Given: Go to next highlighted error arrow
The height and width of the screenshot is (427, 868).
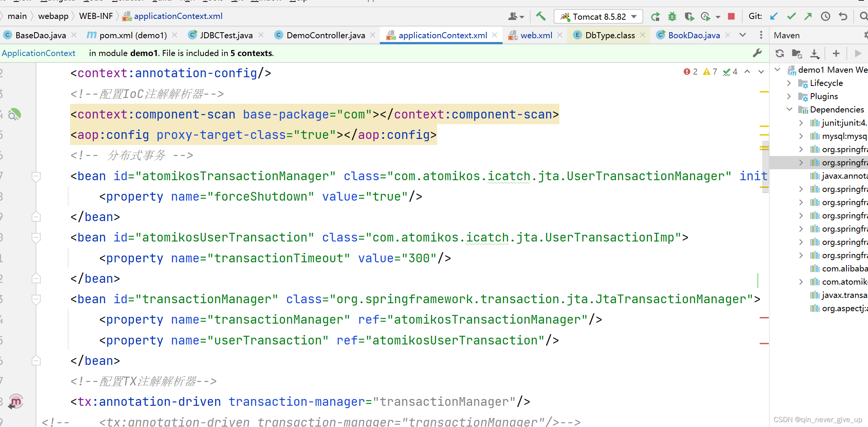Looking at the screenshot, I should coord(761,72).
